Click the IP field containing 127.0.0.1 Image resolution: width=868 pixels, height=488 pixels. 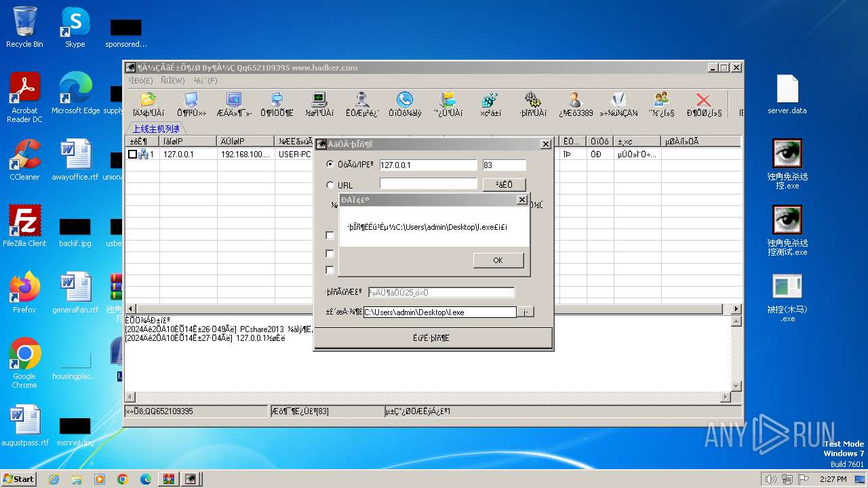click(429, 165)
